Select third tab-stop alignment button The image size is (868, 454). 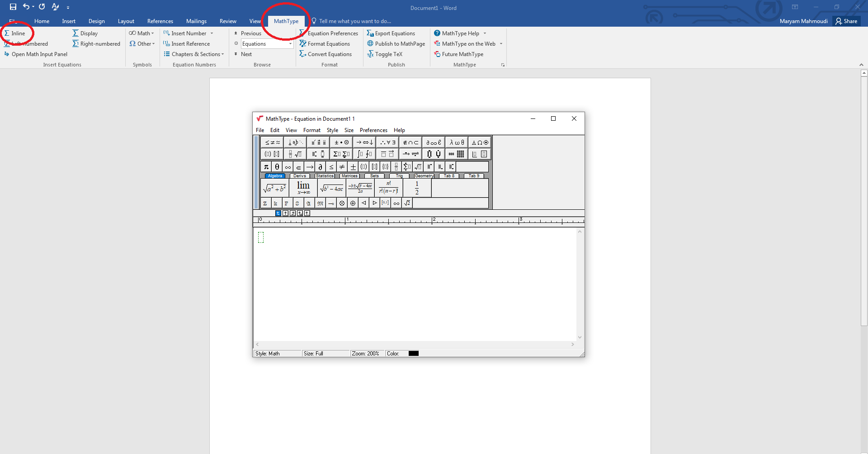(292, 213)
